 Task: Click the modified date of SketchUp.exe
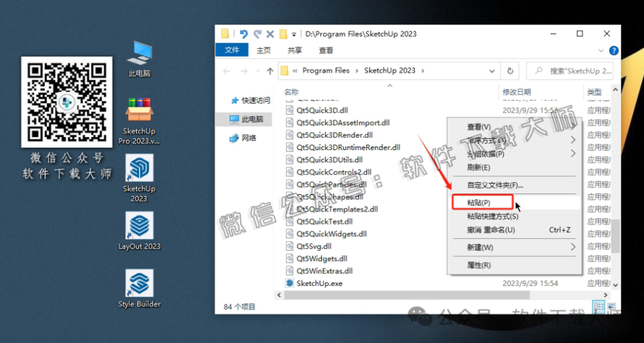tap(530, 283)
